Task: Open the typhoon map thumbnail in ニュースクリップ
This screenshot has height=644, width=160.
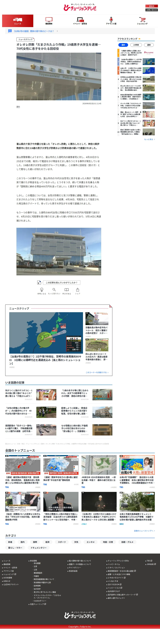Action: (x=46, y=333)
